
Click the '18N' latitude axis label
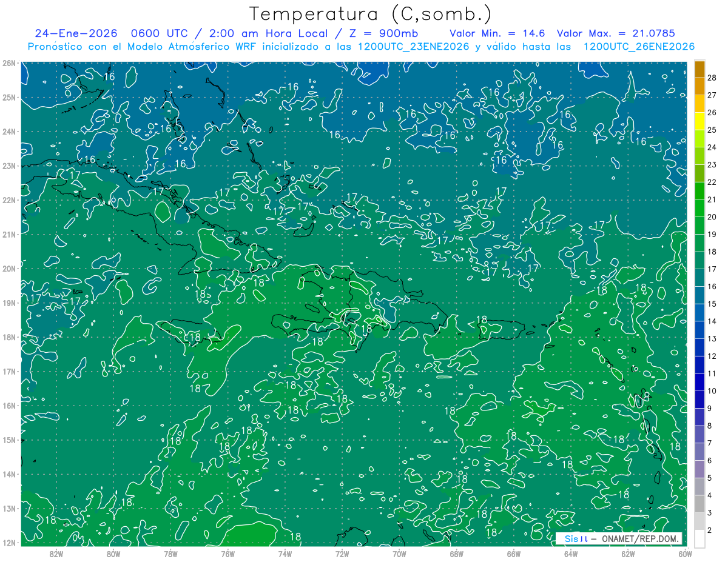9,337
